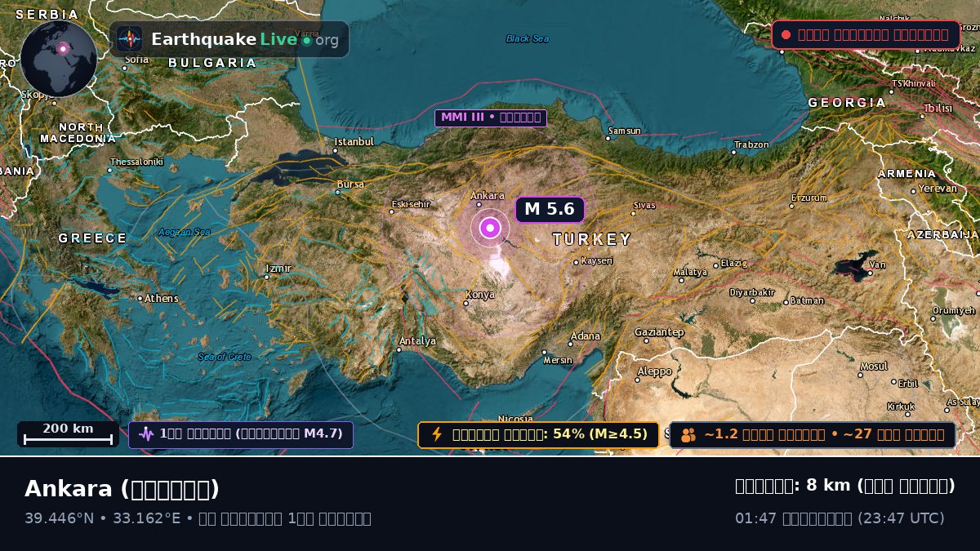The height and width of the screenshot is (551, 980).
Task: Click the Gaziantep city label
Action: tap(659, 332)
